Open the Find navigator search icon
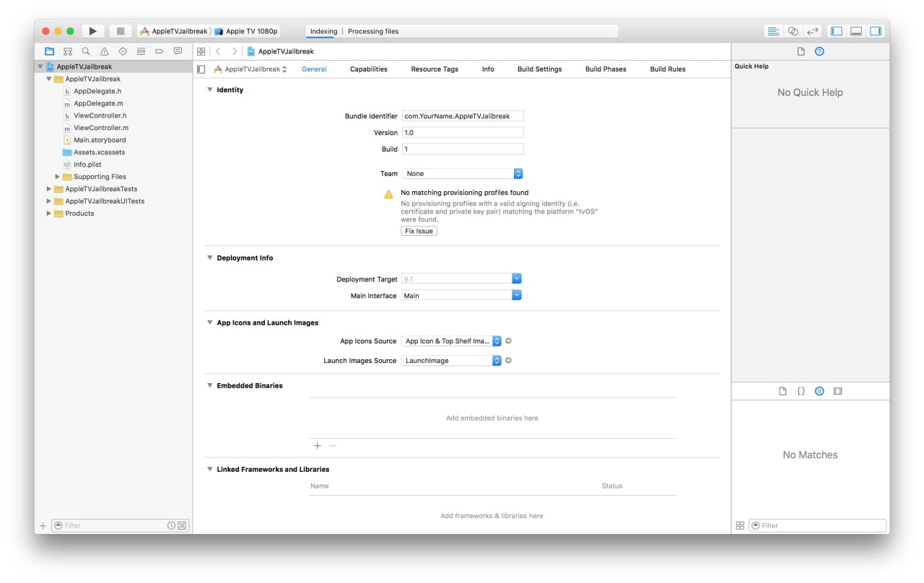 coord(86,51)
